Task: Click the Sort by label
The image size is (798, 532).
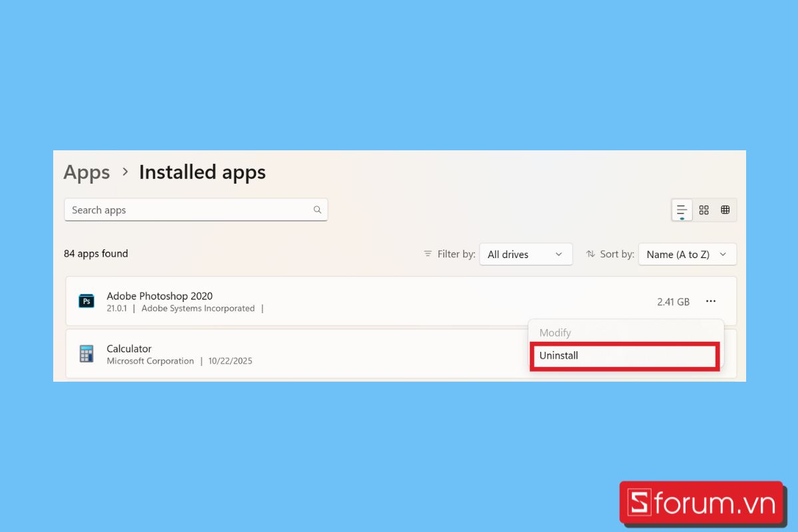Action: click(x=617, y=254)
